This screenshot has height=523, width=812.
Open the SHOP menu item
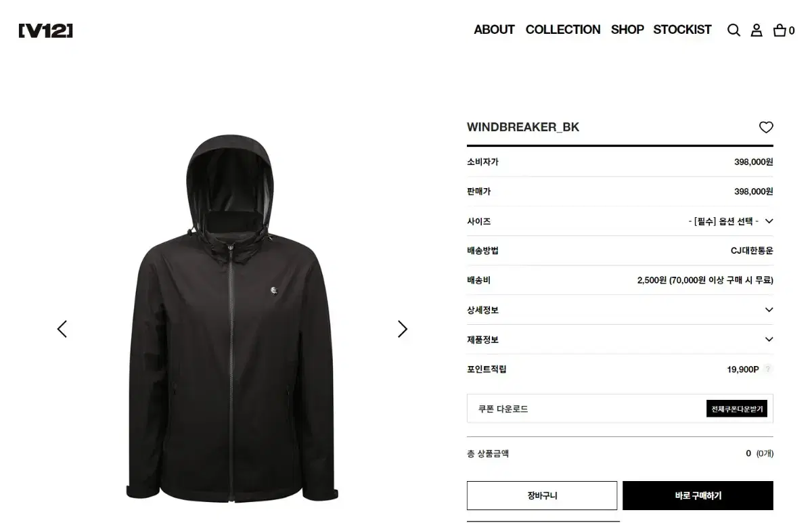coord(627,30)
